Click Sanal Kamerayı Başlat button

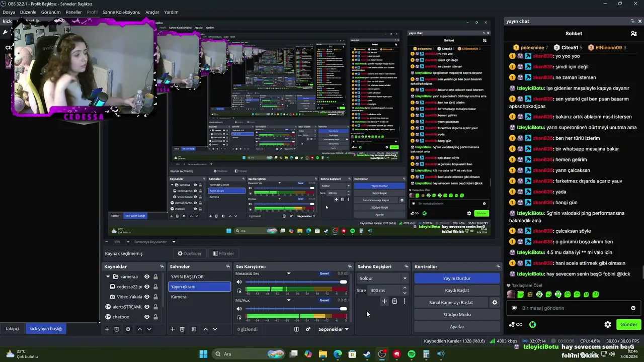click(451, 302)
